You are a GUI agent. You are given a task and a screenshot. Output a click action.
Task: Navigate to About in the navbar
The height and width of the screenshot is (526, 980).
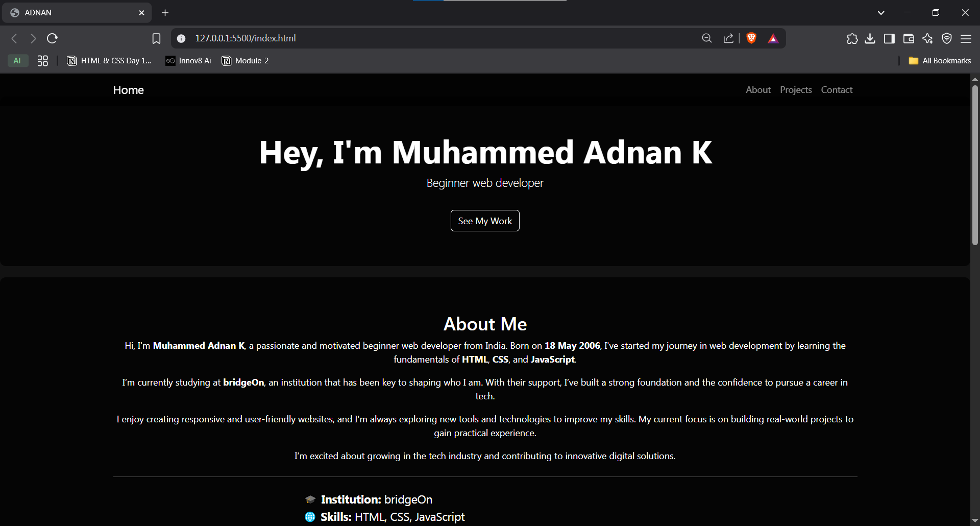[x=758, y=90]
